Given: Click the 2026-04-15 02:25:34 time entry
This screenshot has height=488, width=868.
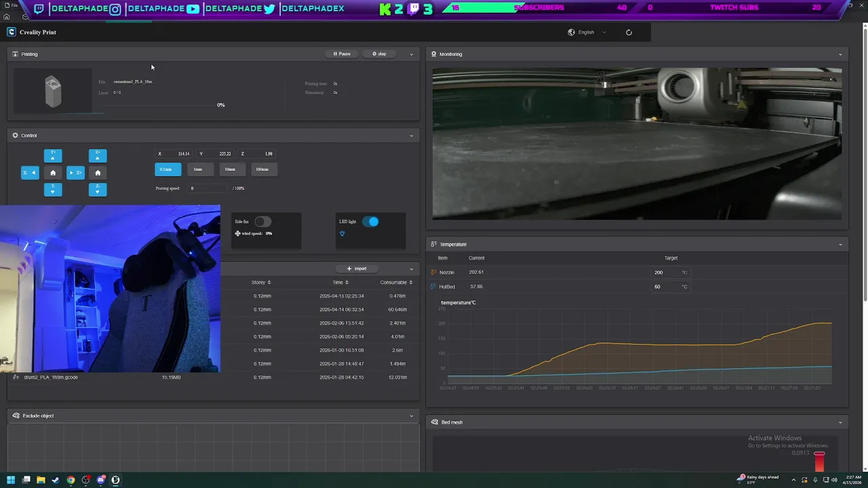Looking at the screenshot, I should click(342, 296).
